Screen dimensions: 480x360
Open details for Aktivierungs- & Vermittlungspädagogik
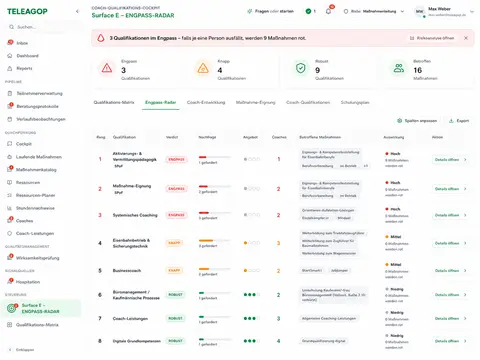point(450,159)
